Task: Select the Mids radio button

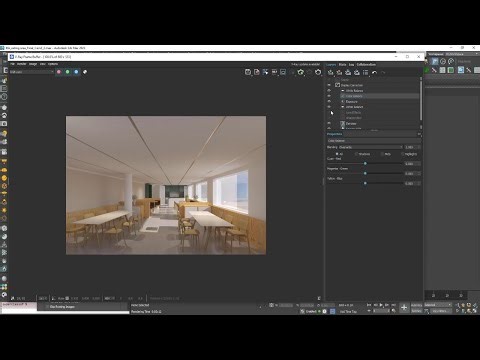Action: pyautogui.click(x=382, y=154)
